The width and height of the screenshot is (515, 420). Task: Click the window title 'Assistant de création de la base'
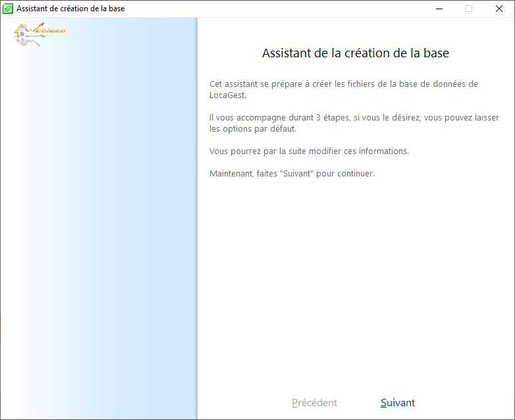[70, 9]
